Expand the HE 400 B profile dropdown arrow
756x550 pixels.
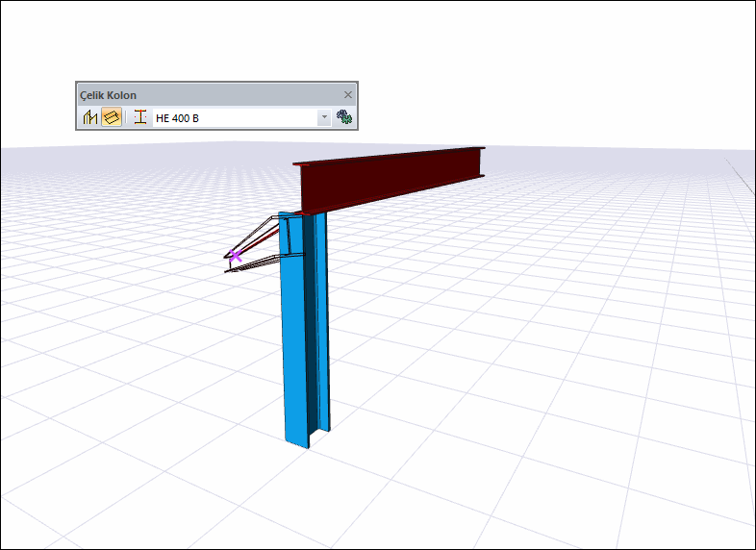324,117
